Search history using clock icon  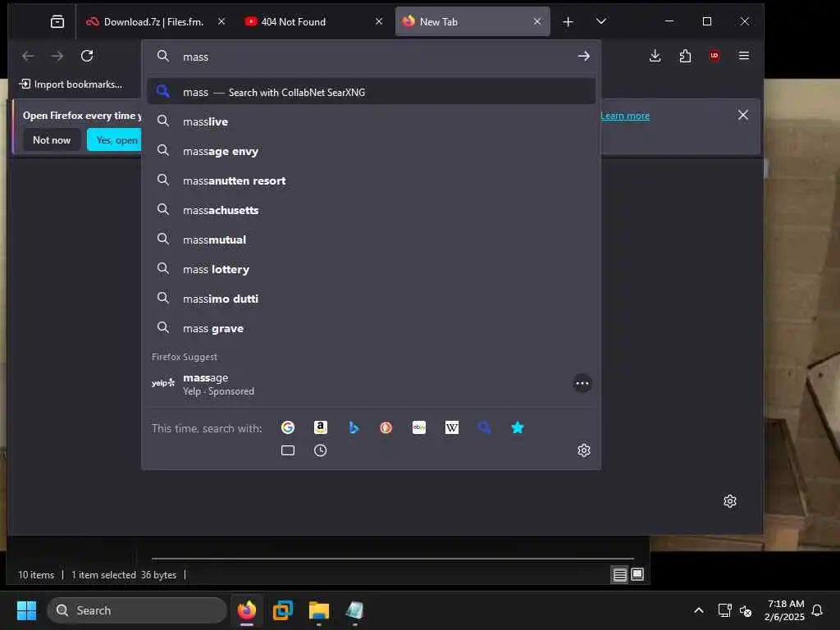(321, 450)
